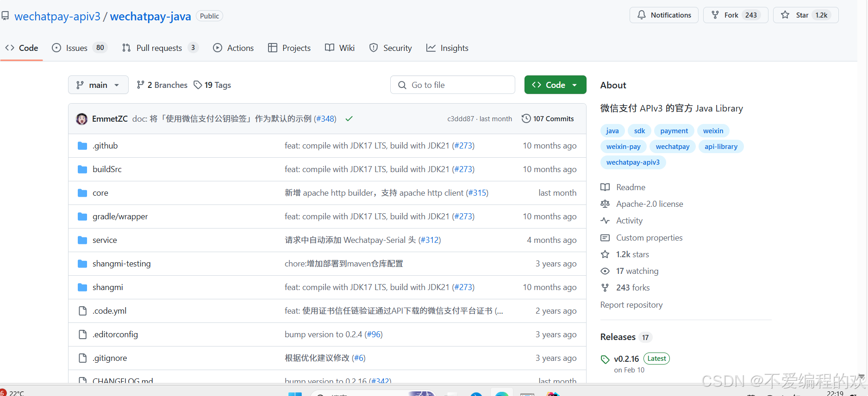This screenshot has height=396, width=868.
Task: Open the gradle/wrapper folder
Action: [120, 217]
